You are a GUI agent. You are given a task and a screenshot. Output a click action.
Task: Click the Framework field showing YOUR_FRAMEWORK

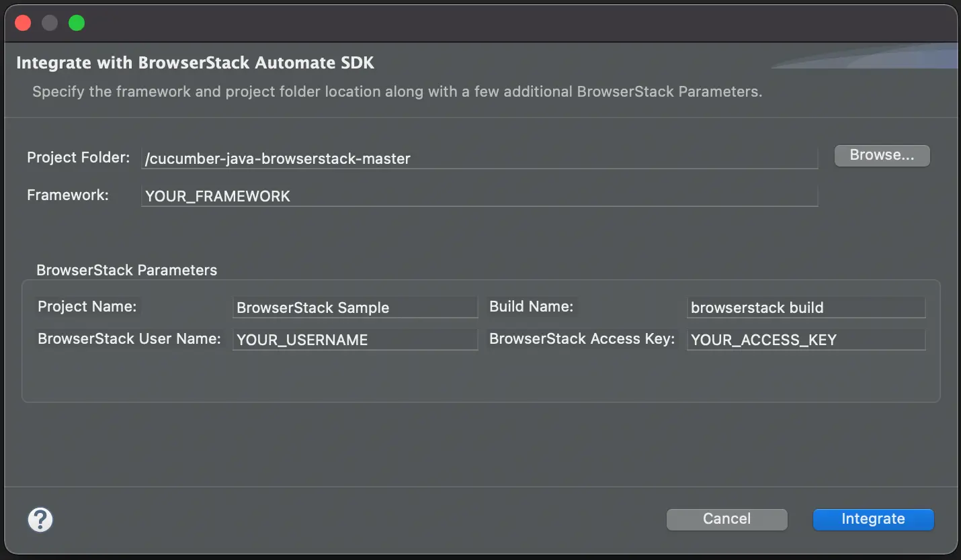point(479,196)
